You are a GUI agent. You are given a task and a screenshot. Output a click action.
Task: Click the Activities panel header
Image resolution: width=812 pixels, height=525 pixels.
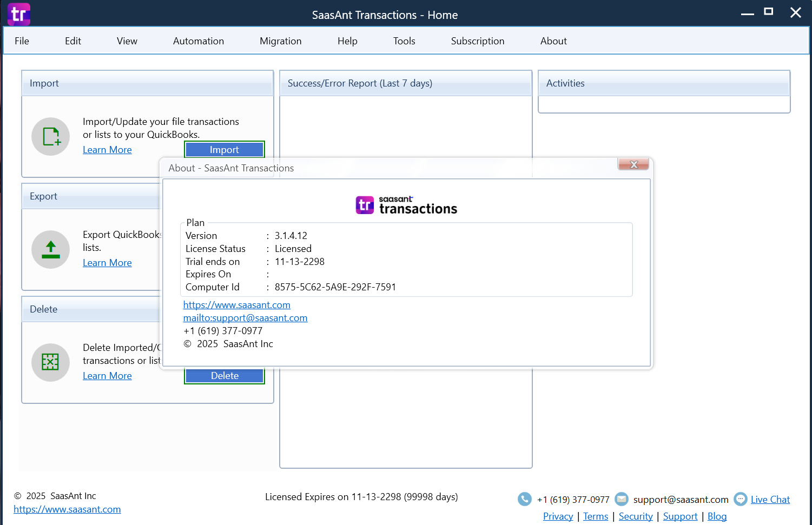coord(664,83)
